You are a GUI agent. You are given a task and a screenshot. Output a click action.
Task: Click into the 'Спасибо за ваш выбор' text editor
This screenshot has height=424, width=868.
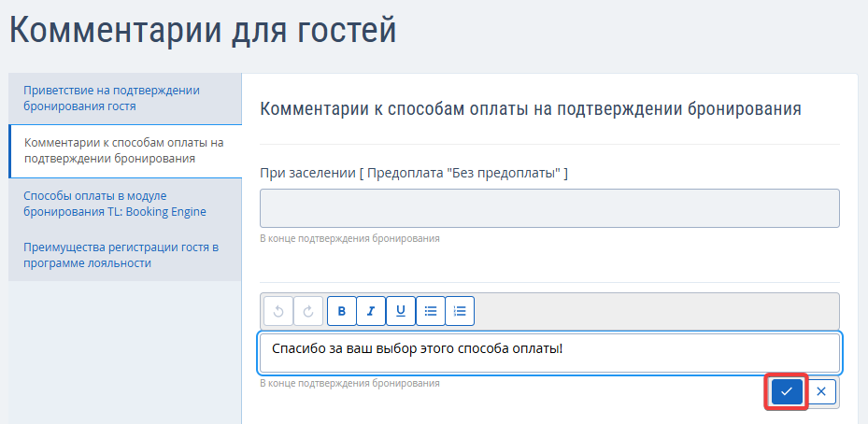click(549, 352)
